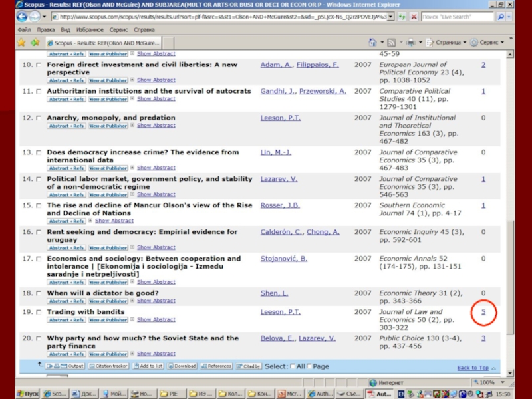Click the References button in bottom bar
The image size is (532, 399).
pos(216,366)
